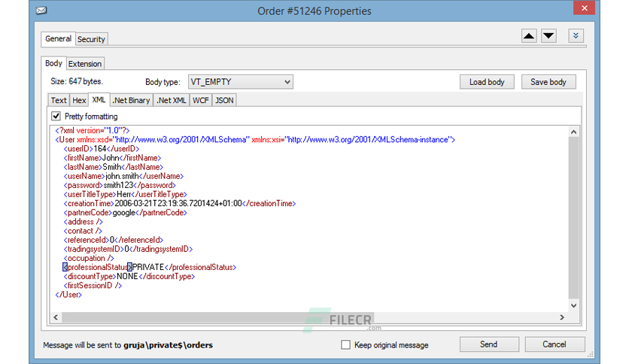The width and height of the screenshot is (629, 364).
Task: Click the firstSessionID element line
Action: coord(93,286)
